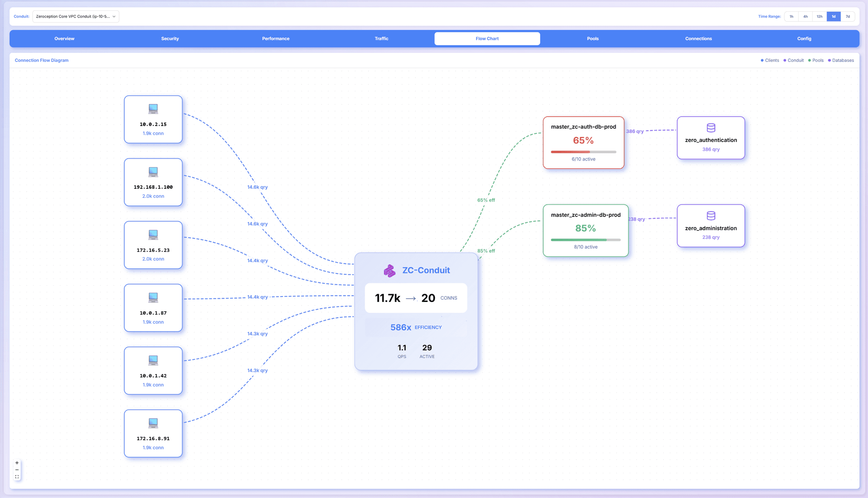This screenshot has height=498, width=868.
Task: Set time range to 1h
Action: pyautogui.click(x=791, y=16)
